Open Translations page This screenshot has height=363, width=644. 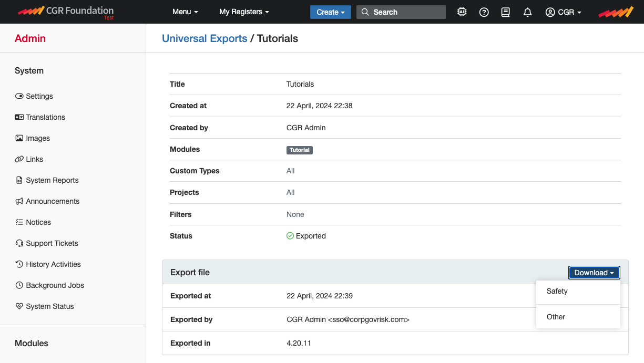click(46, 117)
